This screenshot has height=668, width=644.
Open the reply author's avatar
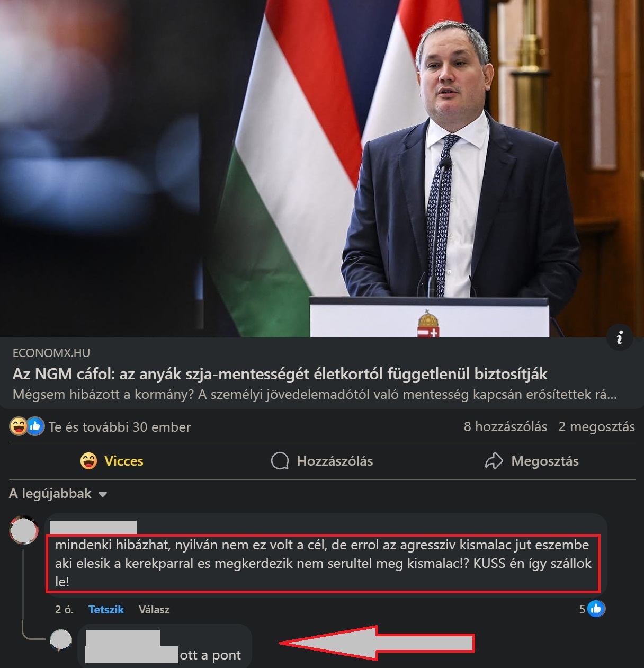(x=61, y=640)
